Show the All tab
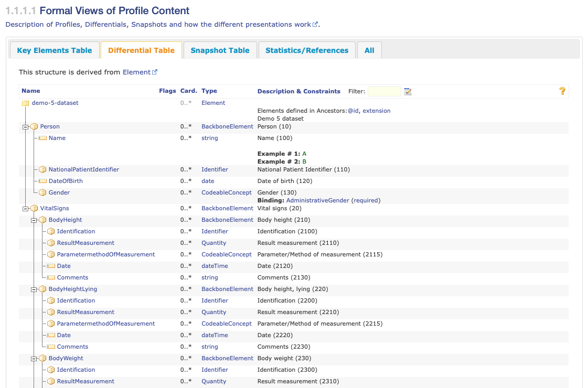The image size is (588, 388). pos(369,50)
